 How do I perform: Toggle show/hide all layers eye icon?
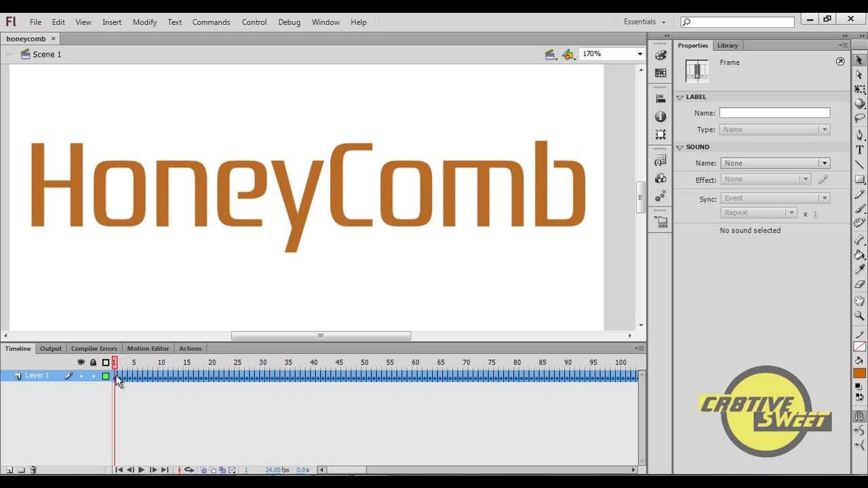(81, 363)
